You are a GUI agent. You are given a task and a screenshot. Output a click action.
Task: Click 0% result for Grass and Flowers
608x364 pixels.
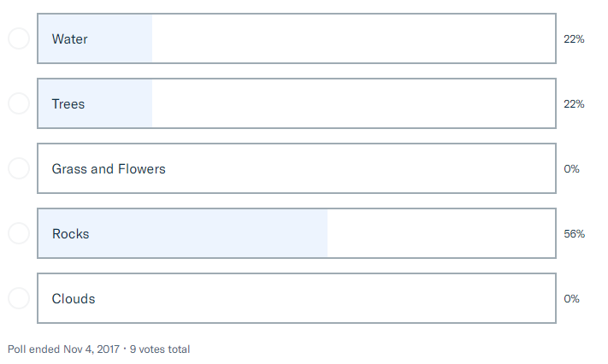(x=571, y=169)
